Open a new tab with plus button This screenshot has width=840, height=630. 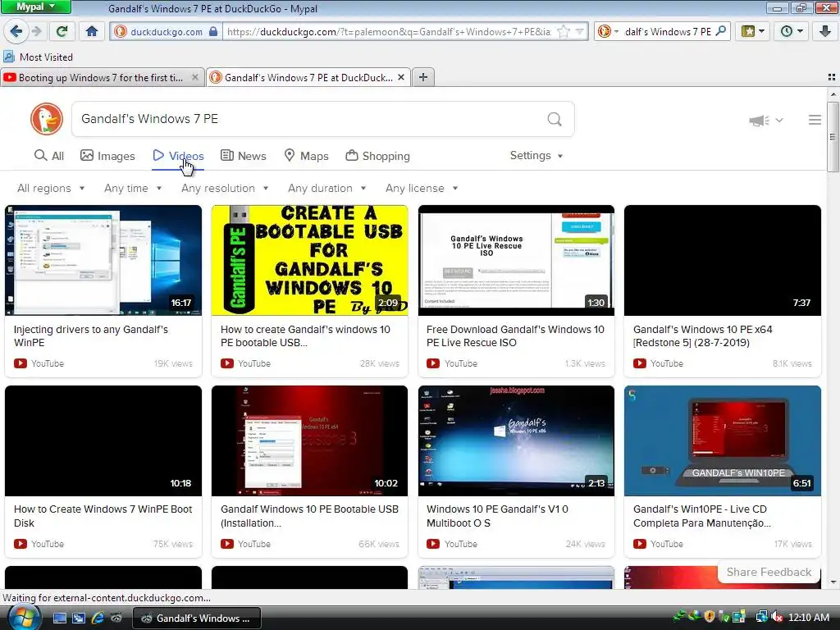tap(422, 77)
